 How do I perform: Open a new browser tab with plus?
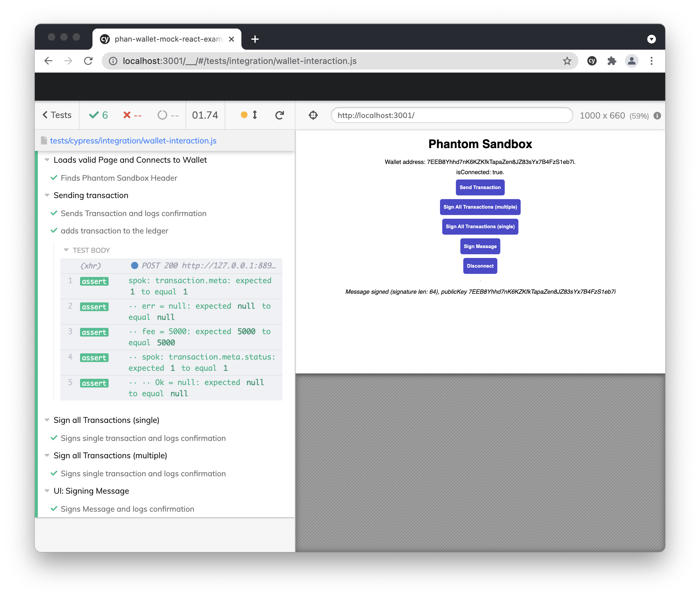coord(255,39)
